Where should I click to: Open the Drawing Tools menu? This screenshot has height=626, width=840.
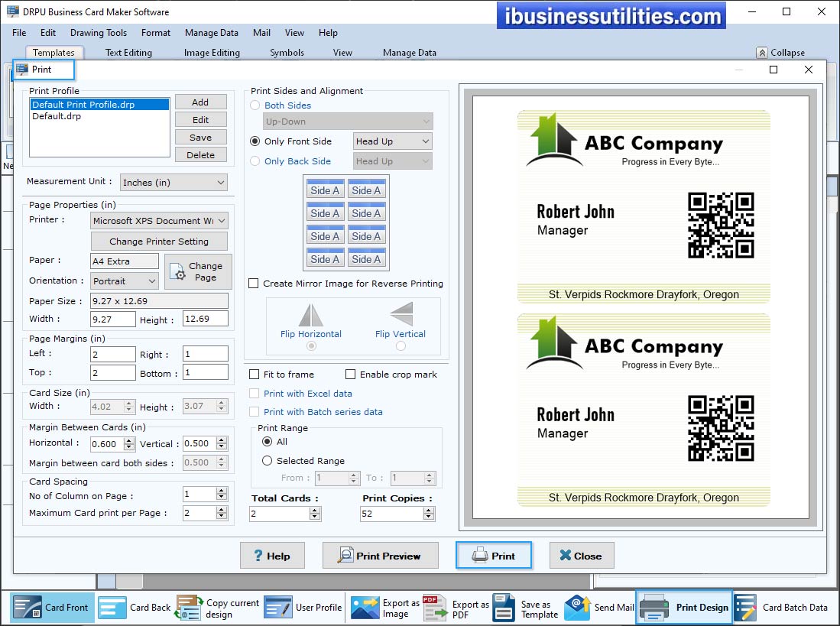(98, 33)
